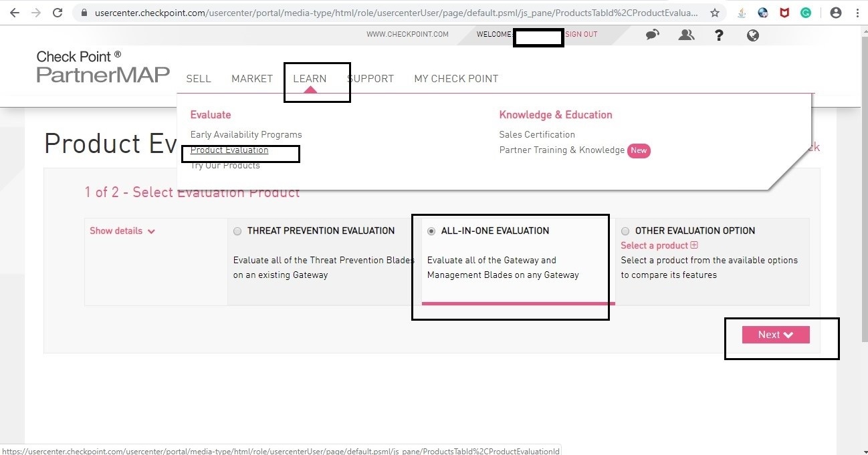868x455 pixels.
Task: Click the browser address bar URL
Action: (x=395, y=13)
